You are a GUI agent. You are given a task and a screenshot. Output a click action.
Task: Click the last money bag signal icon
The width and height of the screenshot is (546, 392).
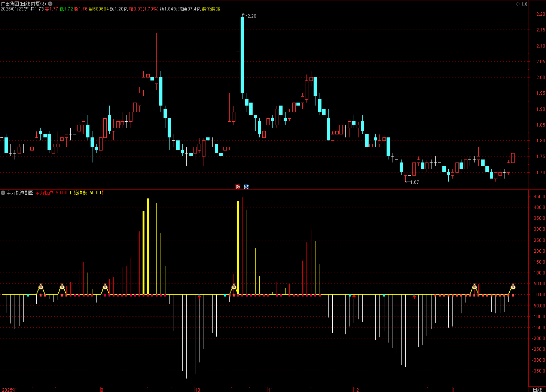[513, 287]
